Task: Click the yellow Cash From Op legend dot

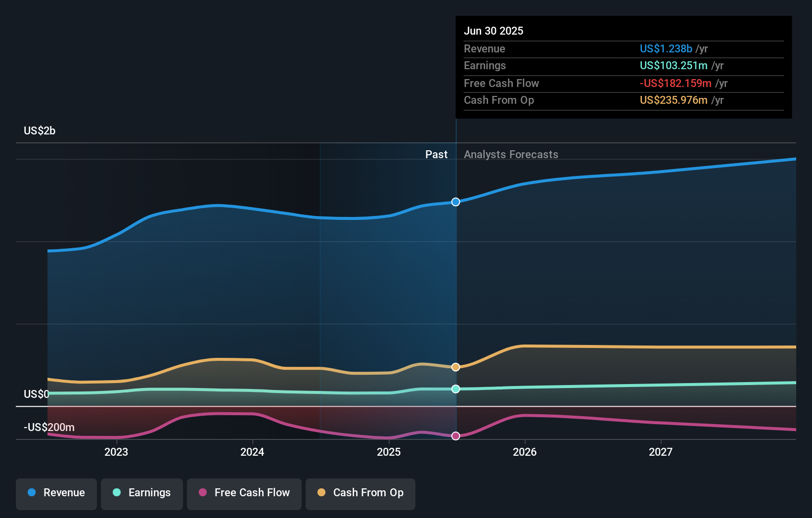Action: 321,493
